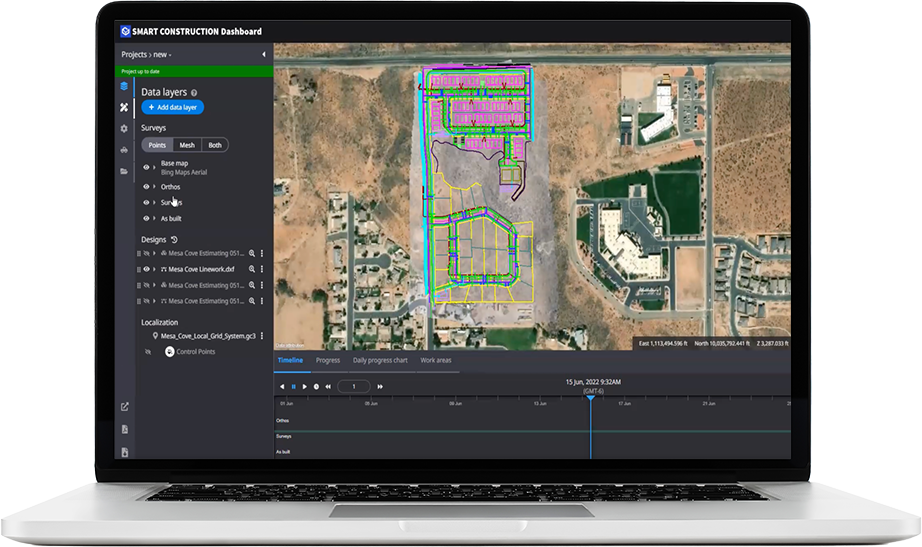The image size is (922, 547).
Task: Open the Daily progress chart tab
Action: pyautogui.click(x=380, y=361)
